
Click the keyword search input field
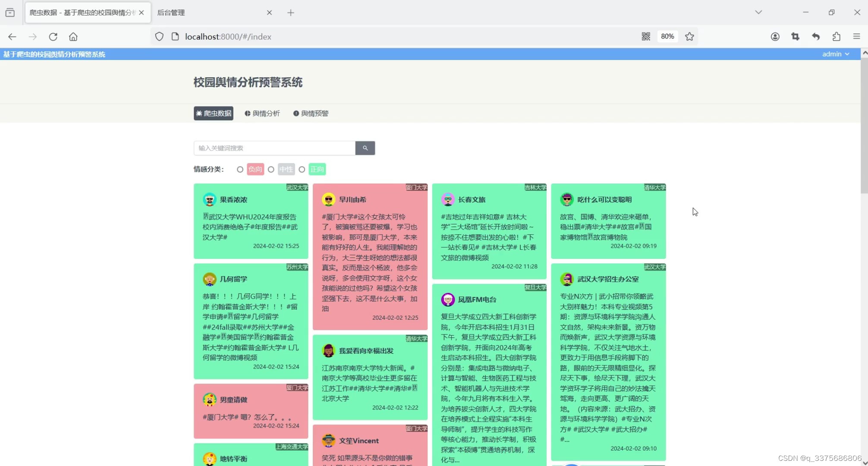(274, 148)
